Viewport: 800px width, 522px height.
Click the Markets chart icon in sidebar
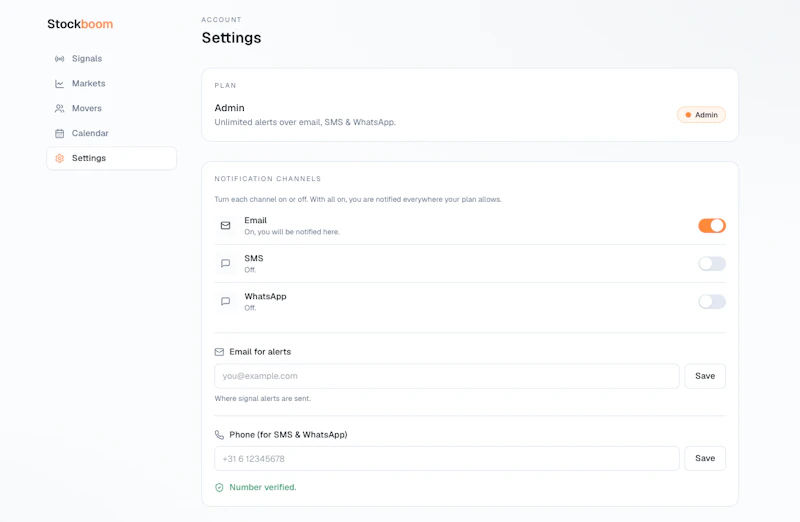[x=60, y=84]
